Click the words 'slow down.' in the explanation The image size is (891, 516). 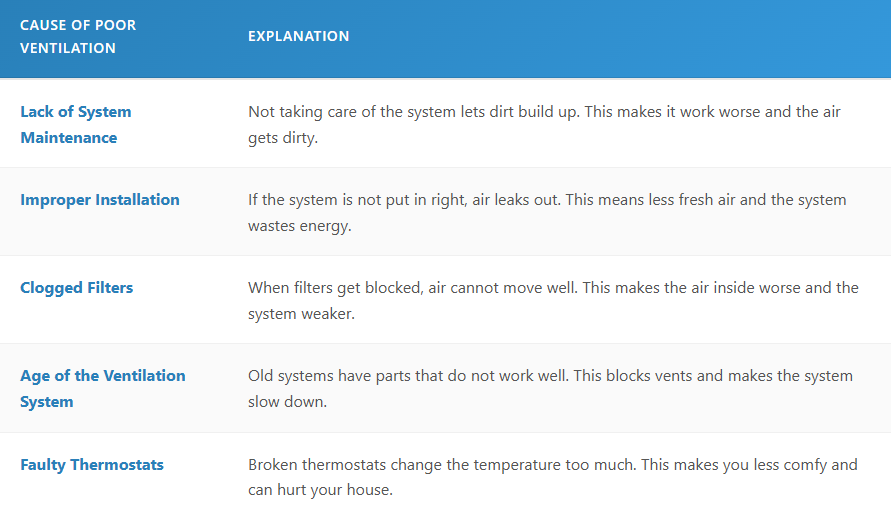tap(285, 401)
